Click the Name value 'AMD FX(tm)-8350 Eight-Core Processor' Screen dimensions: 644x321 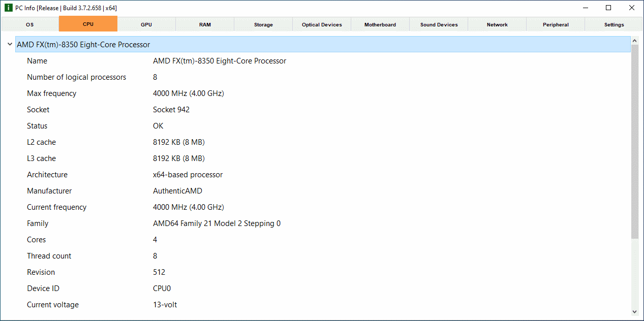pos(220,61)
